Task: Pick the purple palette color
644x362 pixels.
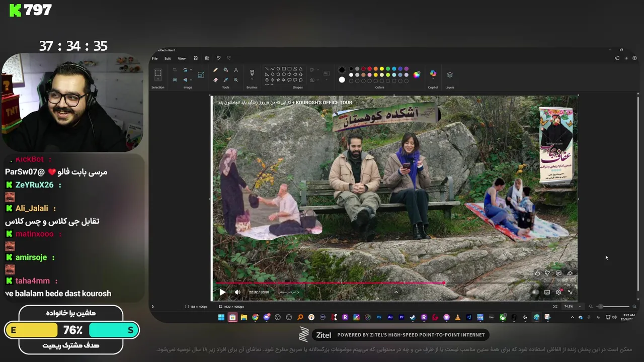Action: click(406, 69)
